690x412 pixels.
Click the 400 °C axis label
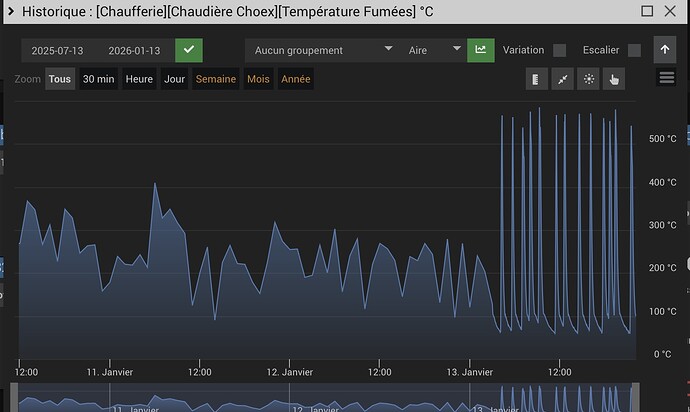pos(662,182)
